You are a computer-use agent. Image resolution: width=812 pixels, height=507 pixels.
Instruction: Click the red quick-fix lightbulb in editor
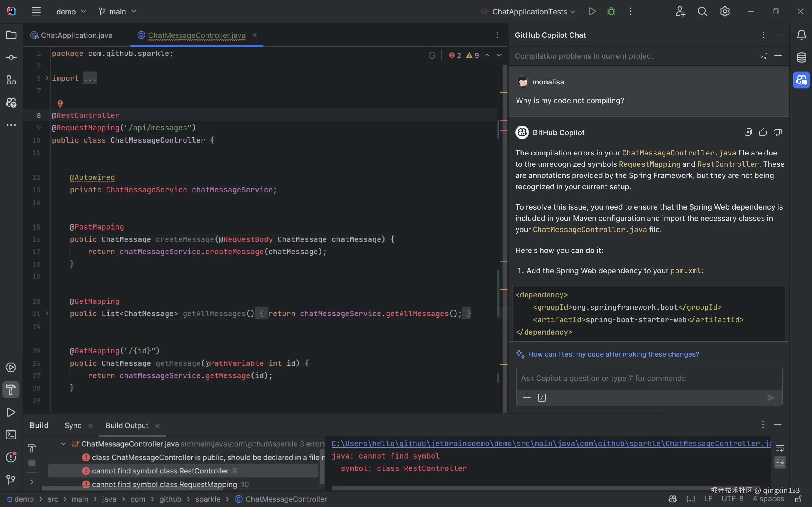pos(60,104)
